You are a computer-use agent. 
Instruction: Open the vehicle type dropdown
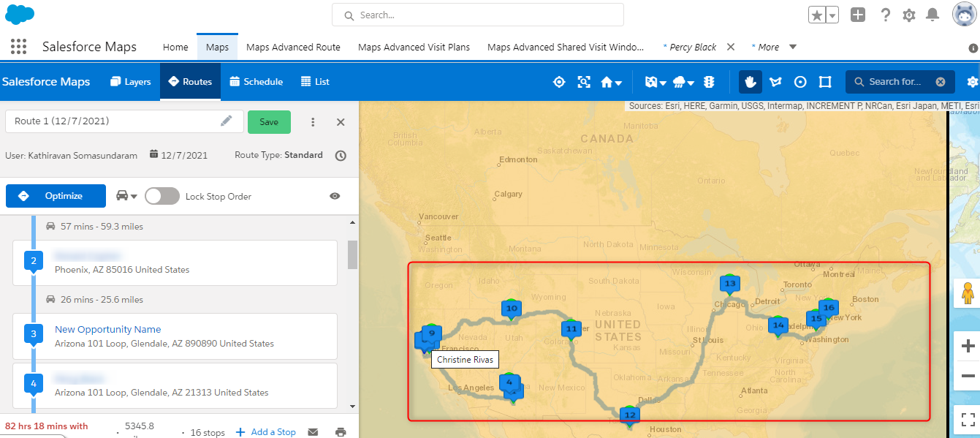[126, 196]
